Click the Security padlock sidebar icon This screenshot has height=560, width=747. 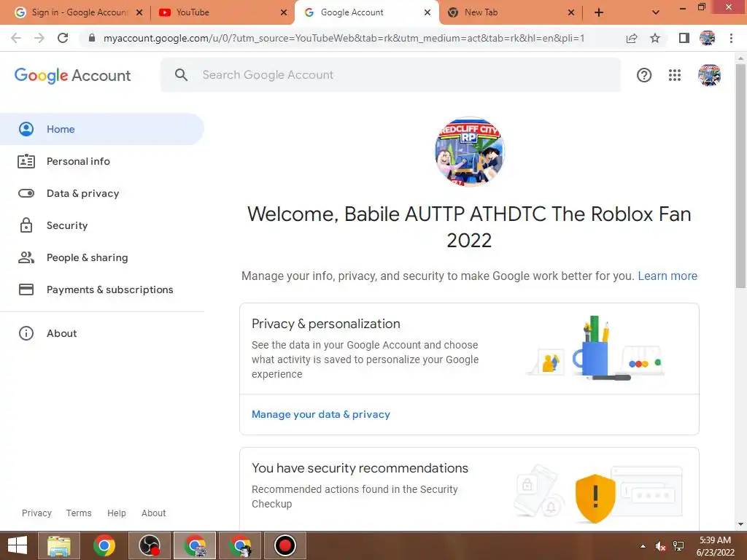click(x=26, y=225)
